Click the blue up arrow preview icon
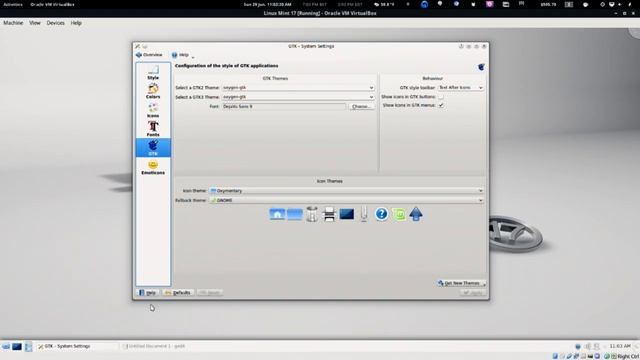 click(416, 214)
